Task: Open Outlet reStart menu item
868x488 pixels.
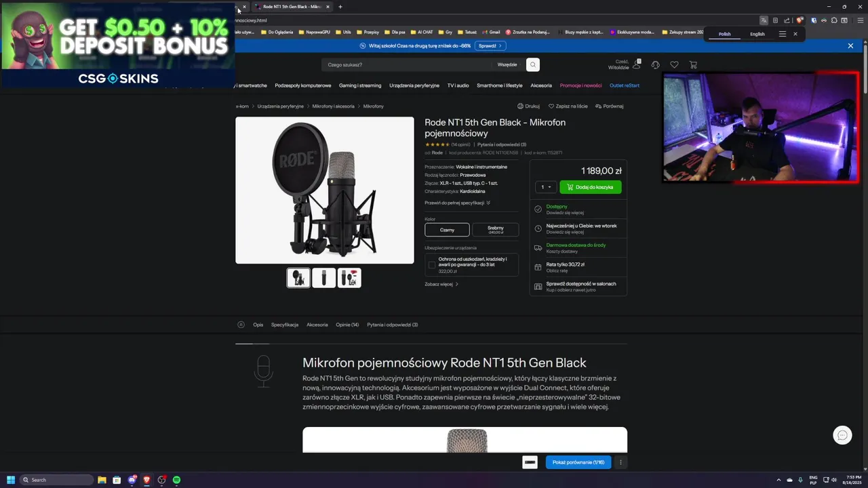Action: (625, 85)
